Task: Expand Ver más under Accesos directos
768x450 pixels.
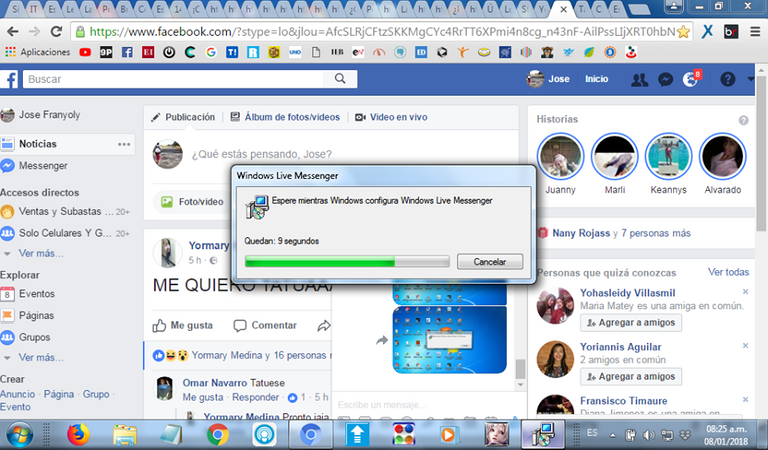Action: click(x=41, y=254)
